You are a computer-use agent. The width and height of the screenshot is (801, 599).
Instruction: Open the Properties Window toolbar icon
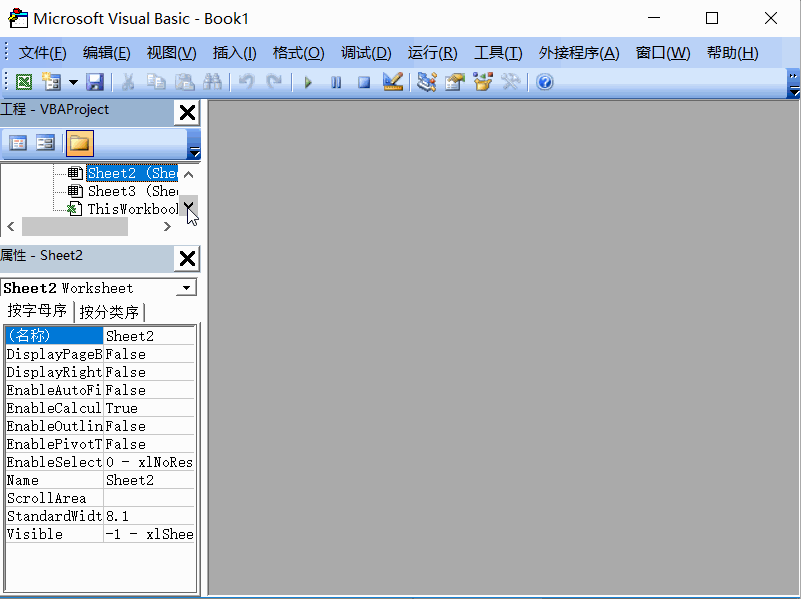point(455,82)
